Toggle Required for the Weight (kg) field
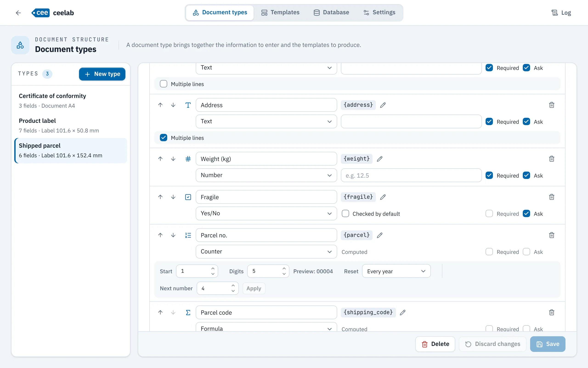Image resolution: width=588 pixels, height=368 pixels. click(489, 175)
